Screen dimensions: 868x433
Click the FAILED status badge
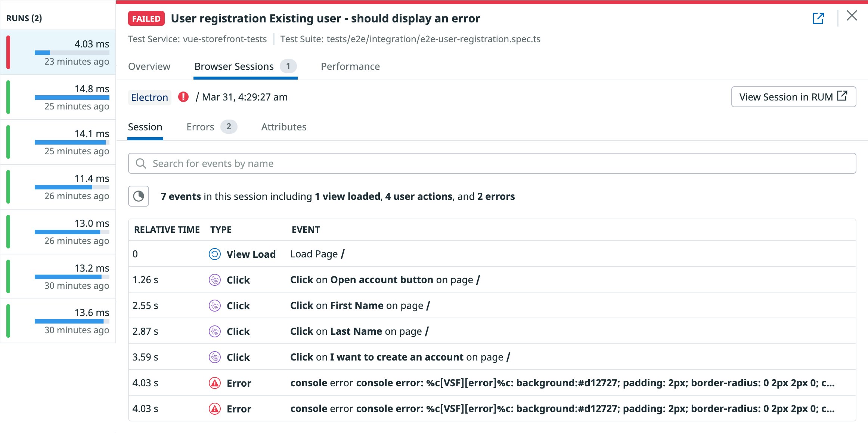(x=146, y=18)
